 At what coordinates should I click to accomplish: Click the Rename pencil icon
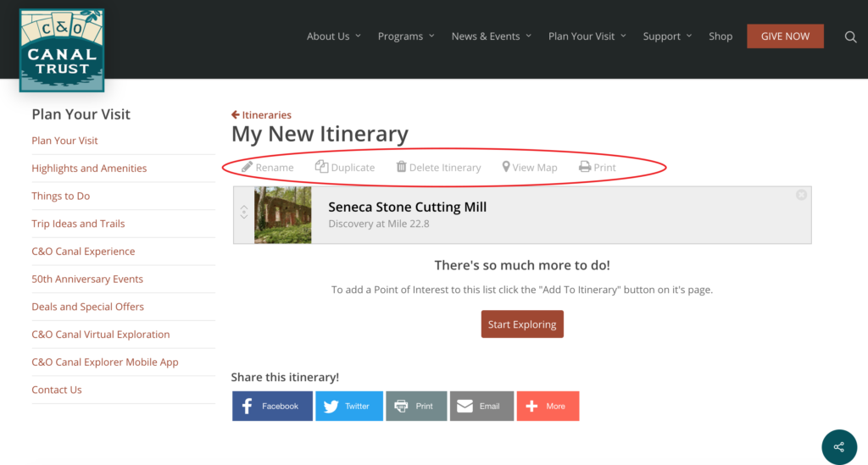(247, 166)
